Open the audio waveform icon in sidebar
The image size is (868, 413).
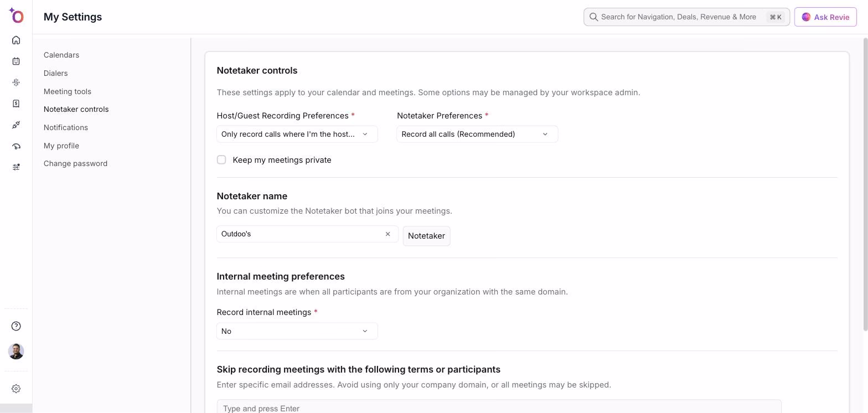(x=16, y=82)
